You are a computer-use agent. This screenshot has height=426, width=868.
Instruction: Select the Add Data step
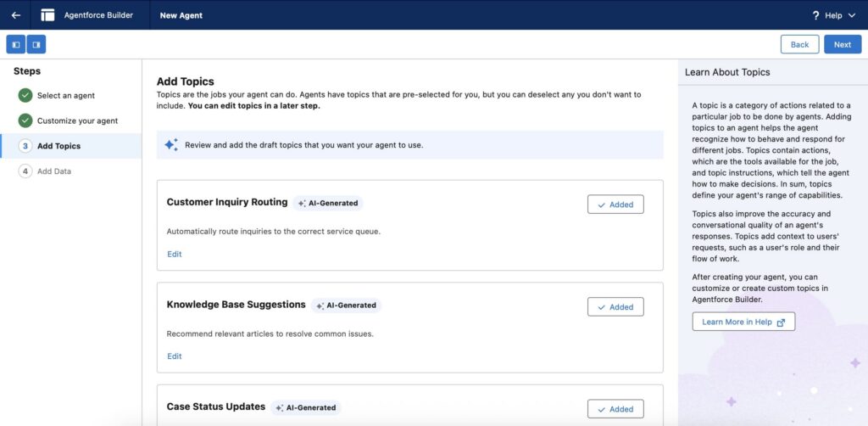pyautogui.click(x=54, y=171)
